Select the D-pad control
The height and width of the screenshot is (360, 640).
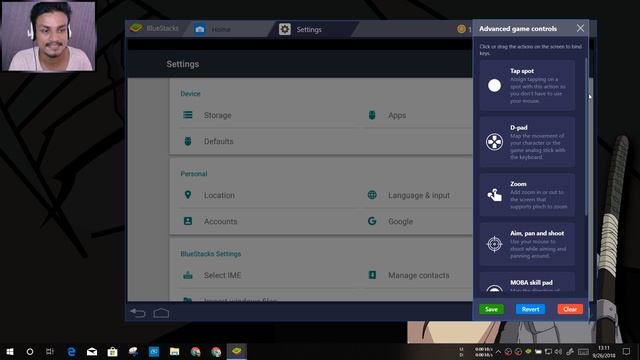527,142
